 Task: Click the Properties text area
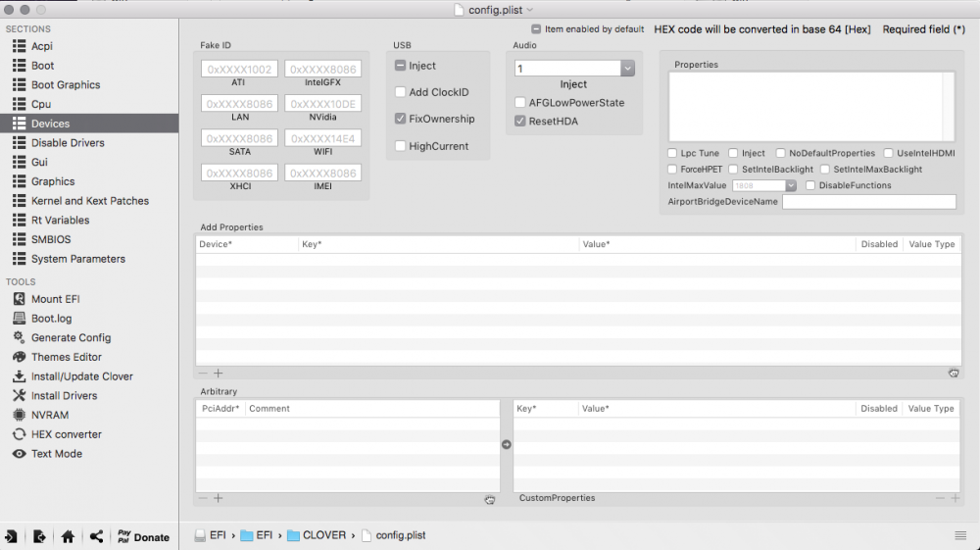(811, 106)
